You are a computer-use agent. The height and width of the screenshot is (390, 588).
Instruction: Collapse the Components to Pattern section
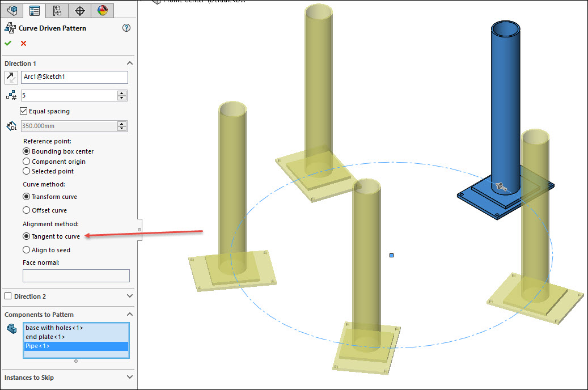point(130,314)
